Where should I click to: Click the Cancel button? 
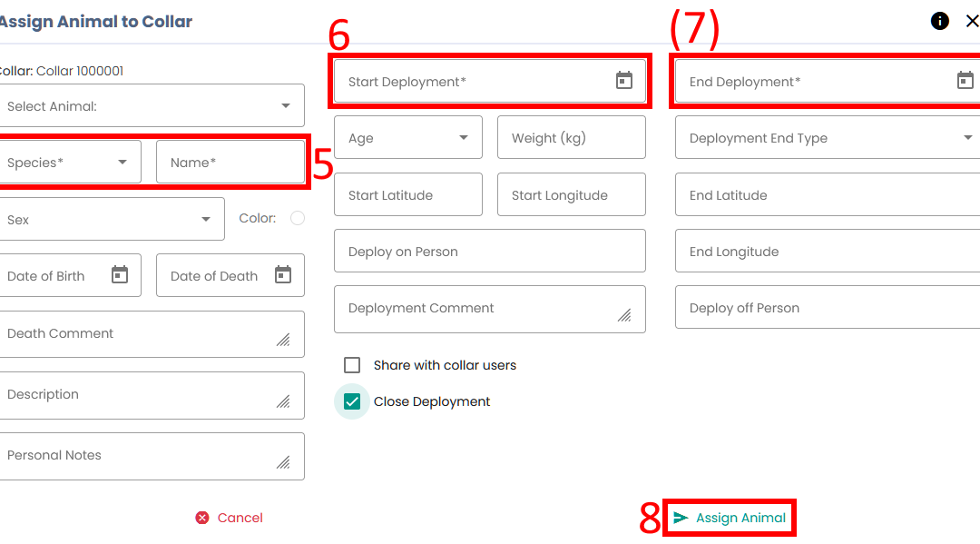[240, 518]
